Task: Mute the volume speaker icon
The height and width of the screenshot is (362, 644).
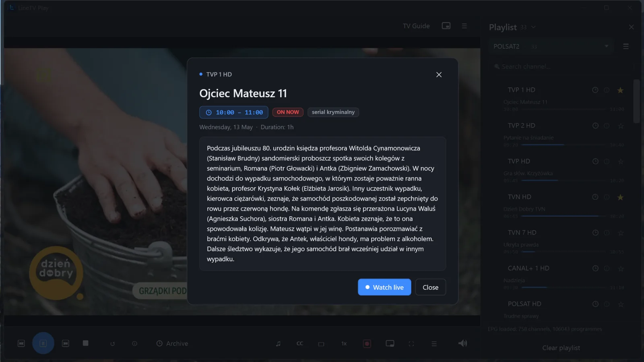Action: [x=462, y=343]
